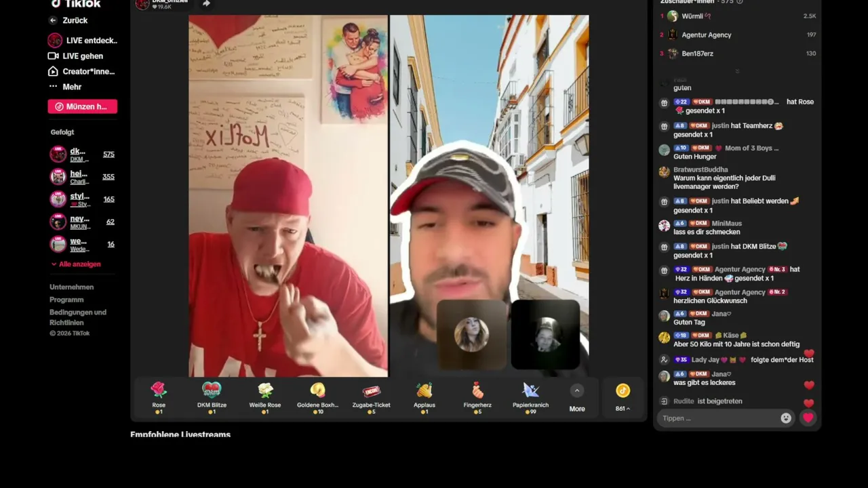Send the Fingerherz gift
The width and height of the screenshot is (868, 488).
click(x=477, y=398)
